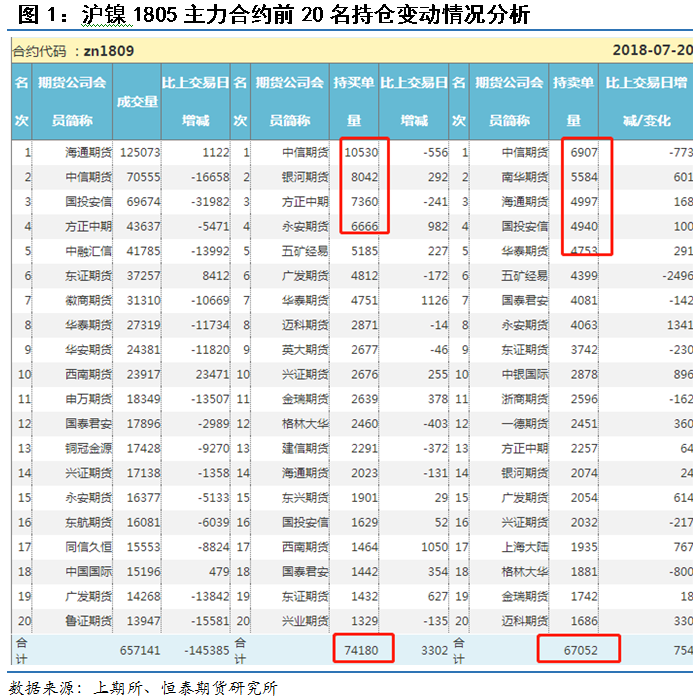Select the volume change cell -31982
697x696 pixels.
(210, 202)
